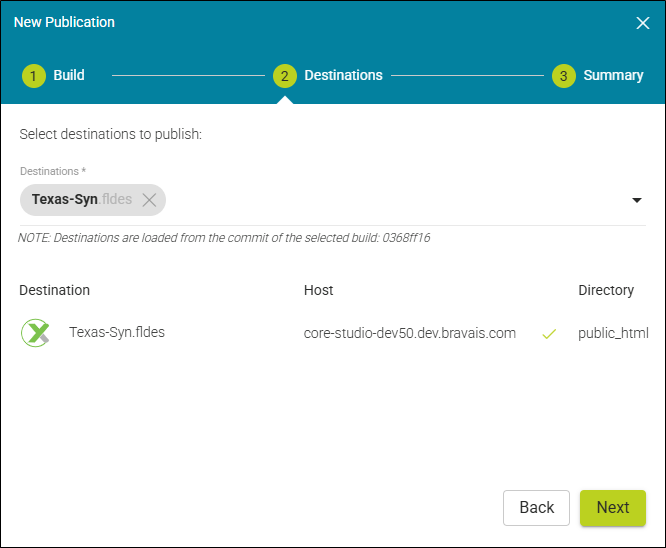Click the green X destination icon

(36, 333)
